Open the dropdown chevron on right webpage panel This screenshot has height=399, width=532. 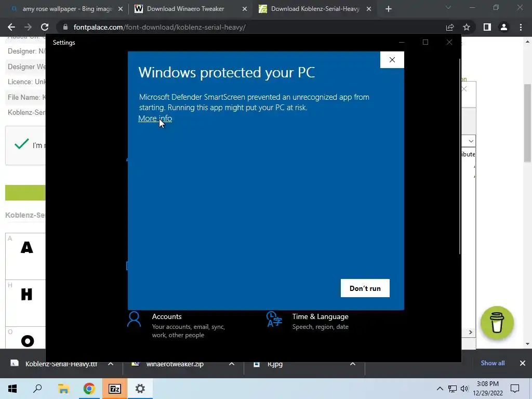pos(471,141)
